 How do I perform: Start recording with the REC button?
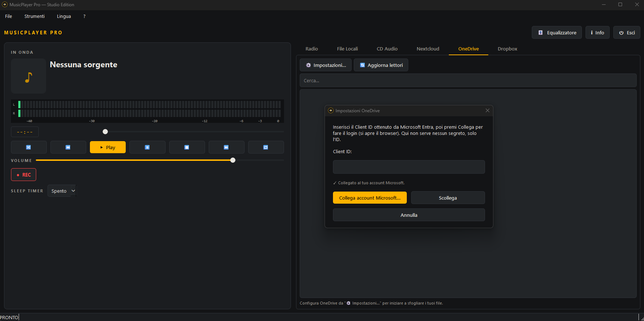click(x=23, y=175)
